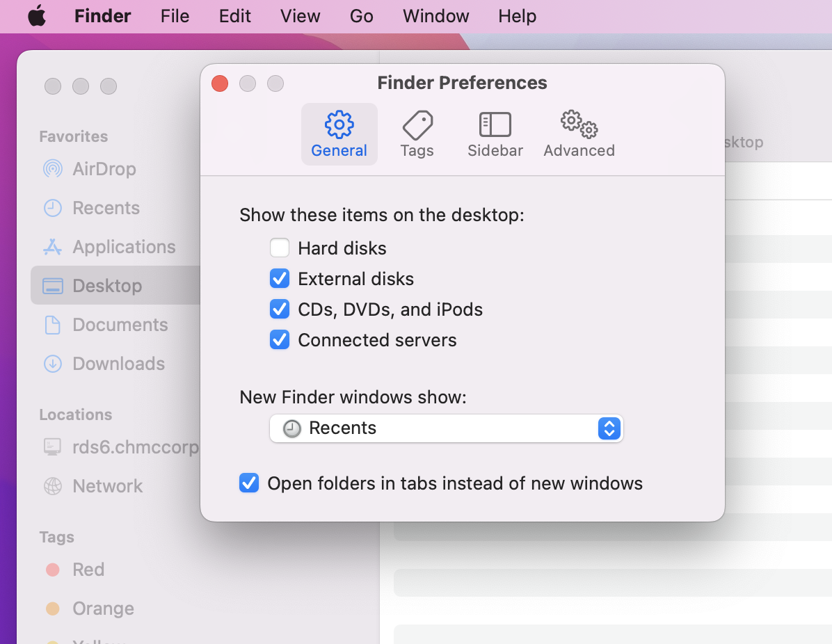832x644 pixels.
Task: Open the Help menu
Action: pos(517,16)
